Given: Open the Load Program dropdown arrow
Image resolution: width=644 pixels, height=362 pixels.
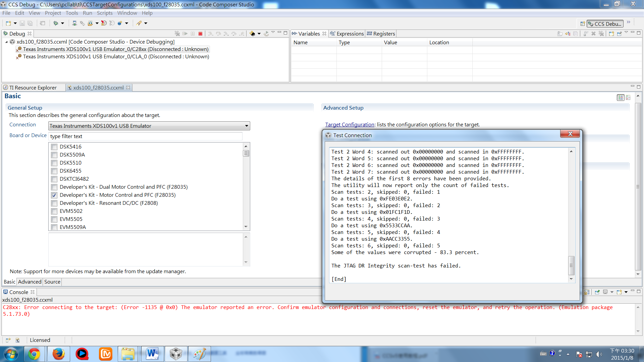Looking at the screenshot, I should pyautogui.click(x=97, y=23).
